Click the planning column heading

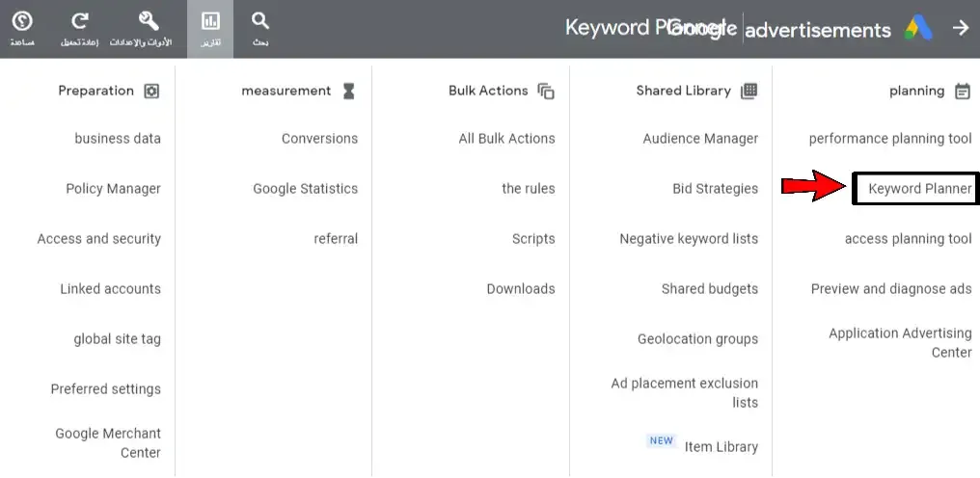(x=917, y=92)
